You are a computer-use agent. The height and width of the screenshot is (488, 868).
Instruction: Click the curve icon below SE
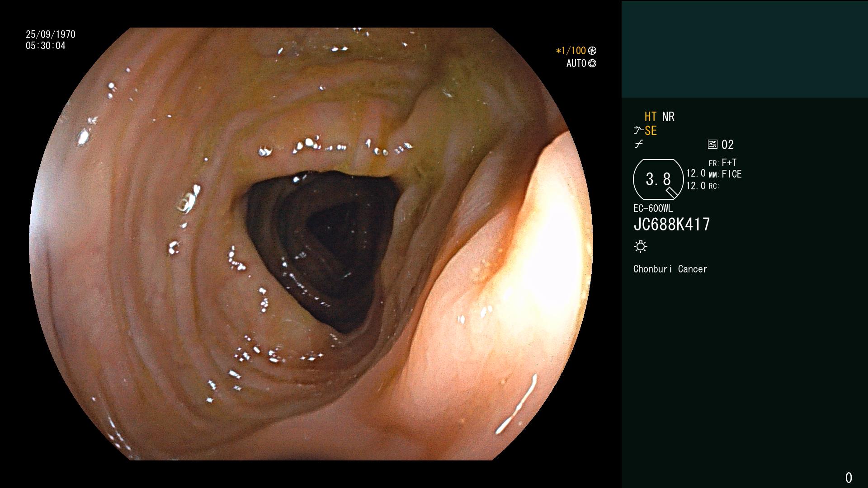[639, 145]
